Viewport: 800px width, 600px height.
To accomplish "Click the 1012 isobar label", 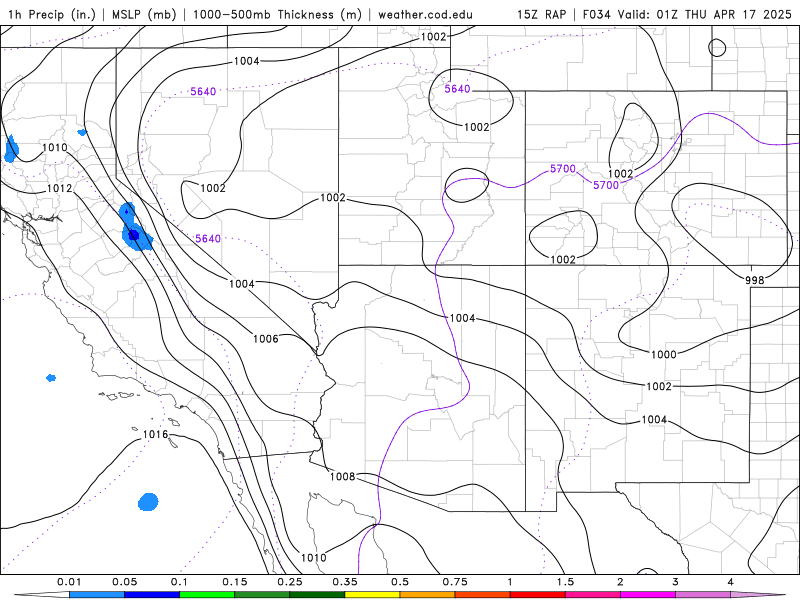I will tap(59, 188).
